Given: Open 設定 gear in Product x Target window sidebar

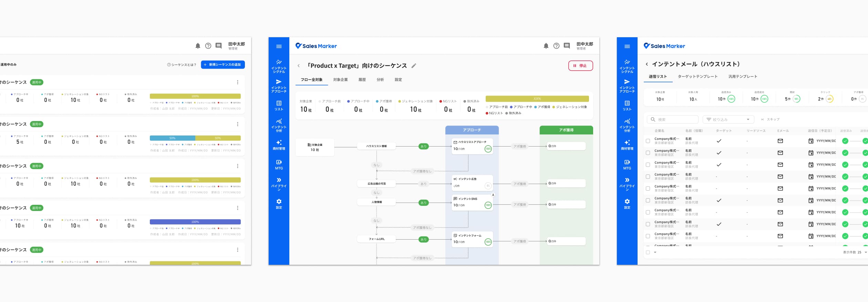Looking at the screenshot, I should click(x=279, y=204).
